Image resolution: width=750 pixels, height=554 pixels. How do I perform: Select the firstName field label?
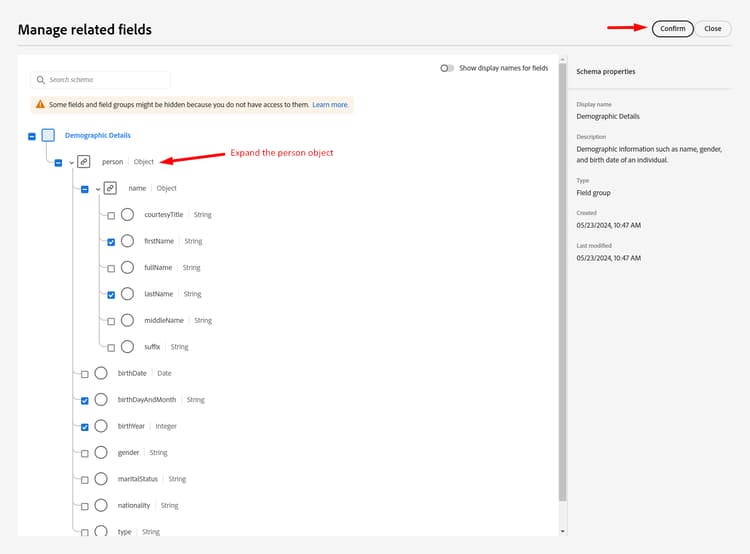159,241
